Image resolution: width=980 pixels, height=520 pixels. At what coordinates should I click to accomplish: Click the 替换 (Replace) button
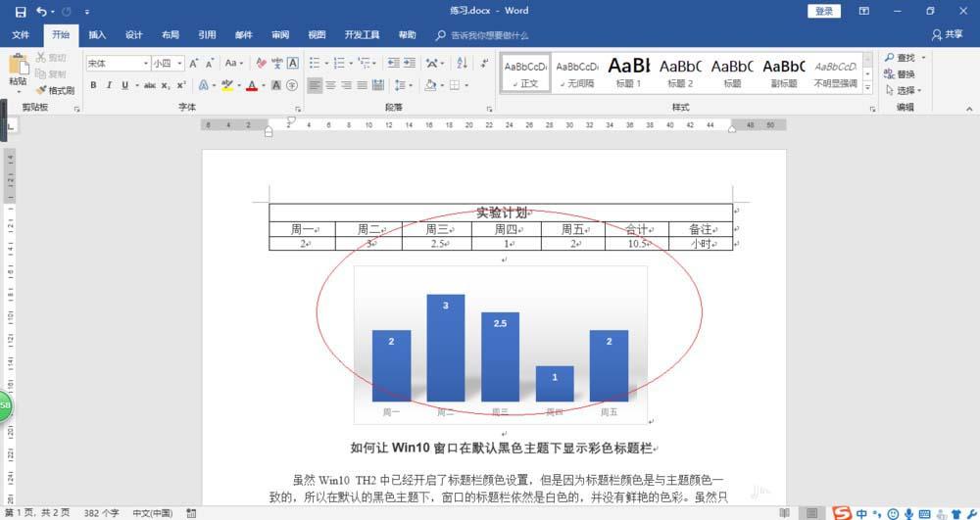pos(900,73)
